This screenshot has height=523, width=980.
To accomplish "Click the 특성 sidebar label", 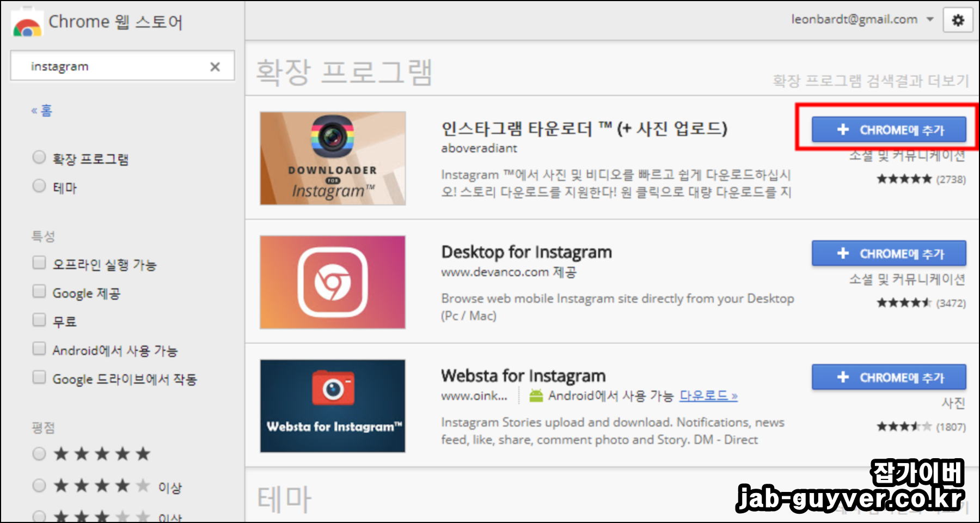I will (43, 236).
